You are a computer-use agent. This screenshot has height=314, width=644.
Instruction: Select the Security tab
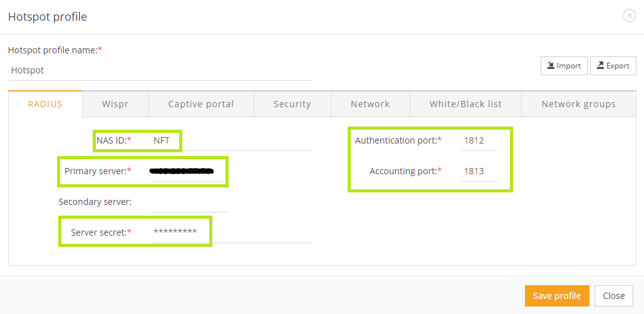[292, 104]
